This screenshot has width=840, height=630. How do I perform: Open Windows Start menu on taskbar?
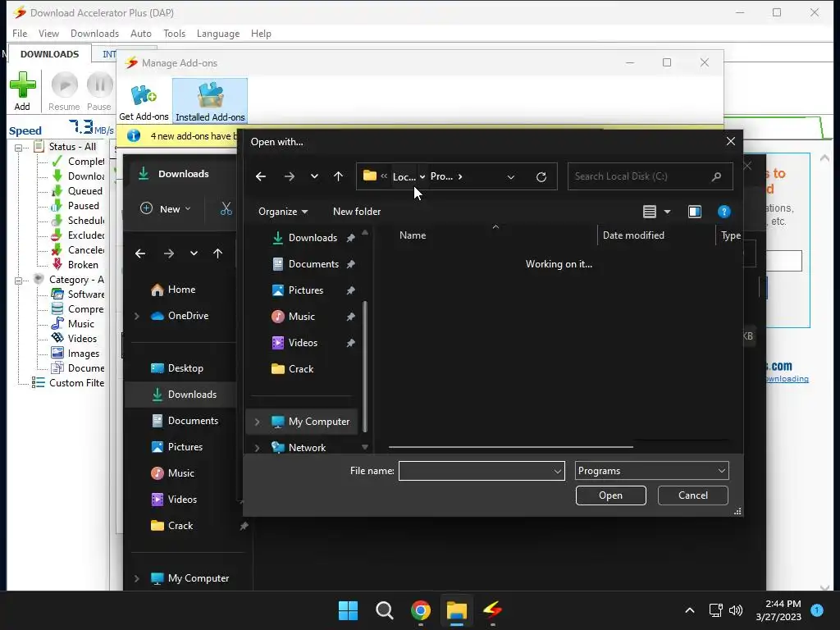[348, 610]
